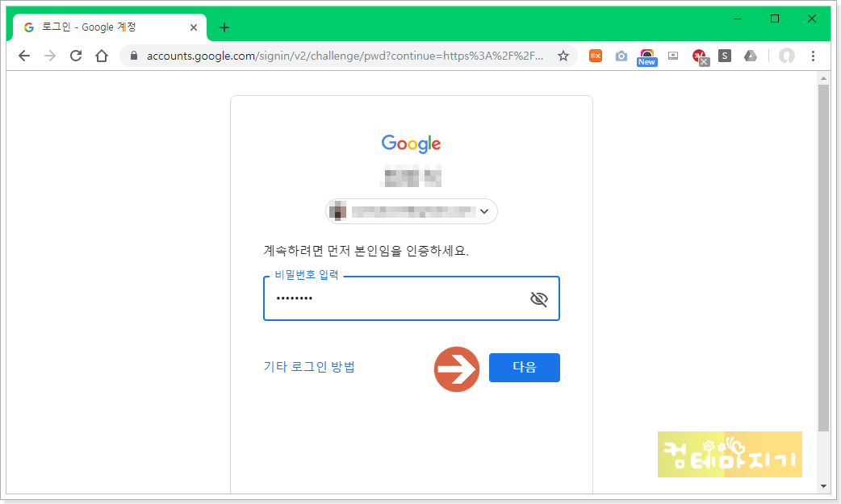This screenshot has width=841, height=504.
Task: Click the scrollbar up arrow
Action: tap(824, 78)
